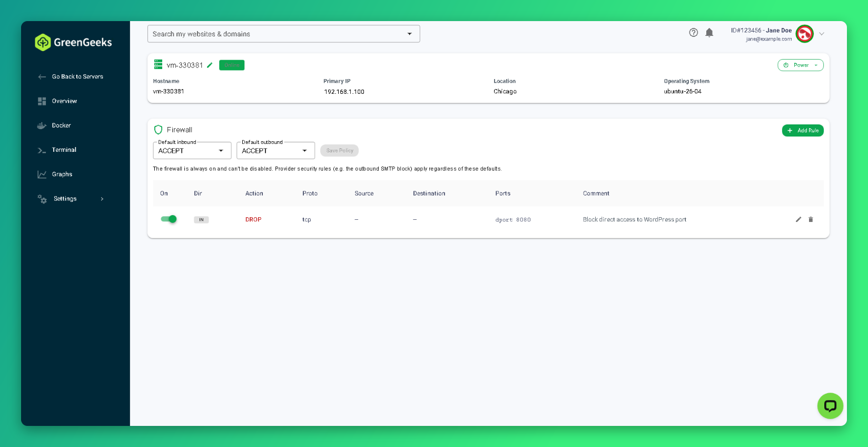Image resolution: width=868 pixels, height=447 pixels.
Task: Open the live chat bubble
Action: point(830,406)
